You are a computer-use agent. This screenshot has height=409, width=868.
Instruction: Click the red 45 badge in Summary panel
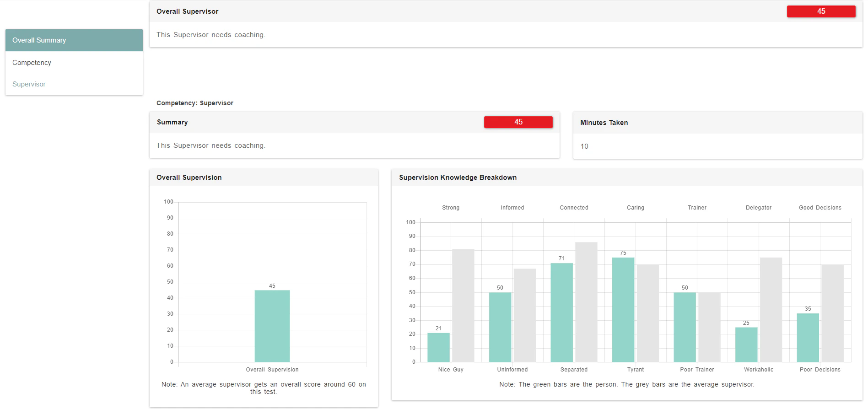(518, 122)
